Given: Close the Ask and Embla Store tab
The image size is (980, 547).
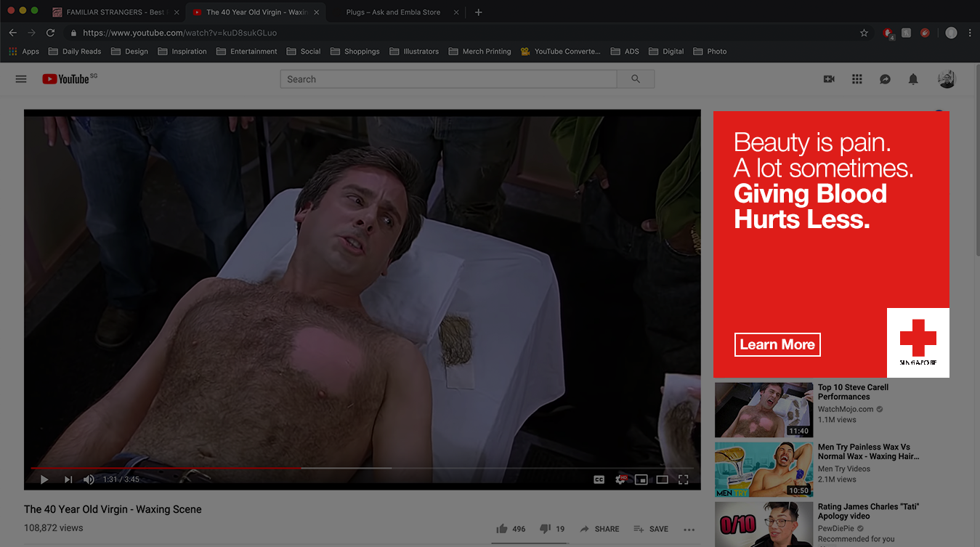Looking at the screenshot, I should [x=456, y=12].
